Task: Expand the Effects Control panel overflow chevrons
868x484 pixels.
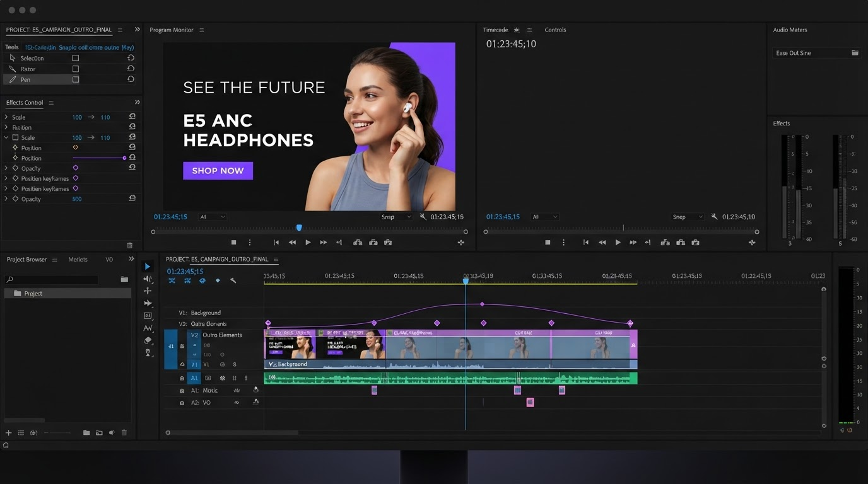Action: [138, 102]
